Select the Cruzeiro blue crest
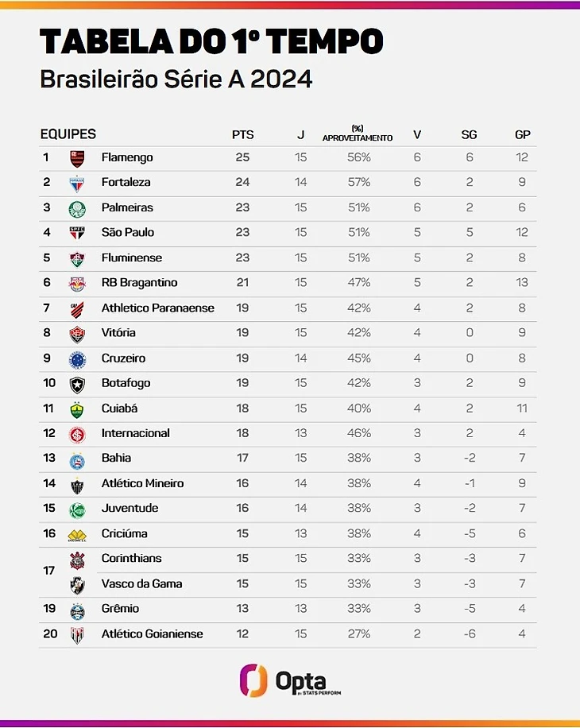Screen dimensions: 580x728 77,358
